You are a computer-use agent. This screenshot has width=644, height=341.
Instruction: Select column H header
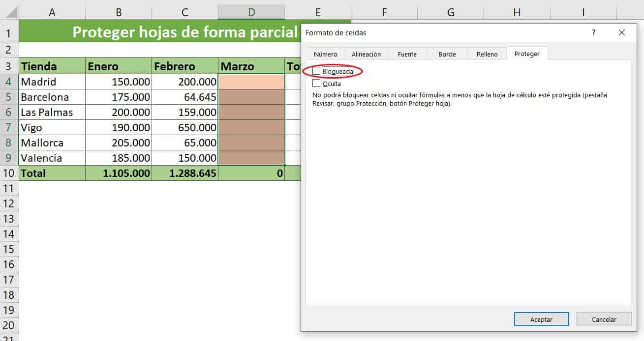[x=517, y=13]
